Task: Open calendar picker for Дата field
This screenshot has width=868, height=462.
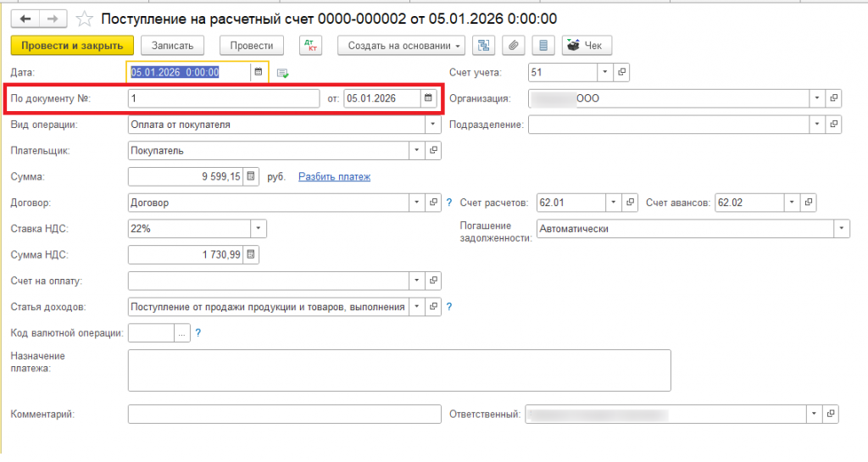Action: (258, 72)
